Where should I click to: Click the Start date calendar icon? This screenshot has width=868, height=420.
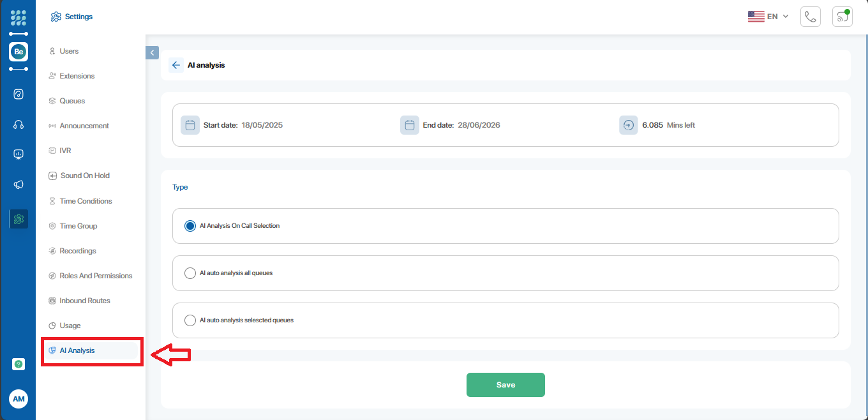pos(190,125)
